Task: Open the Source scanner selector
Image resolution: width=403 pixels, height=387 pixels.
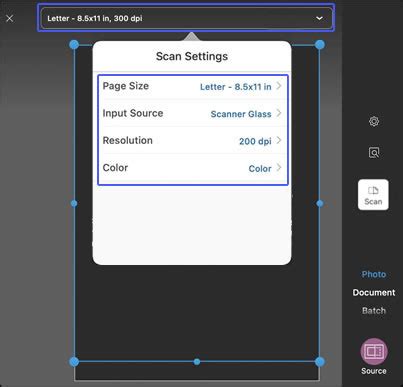Action: click(374, 357)
